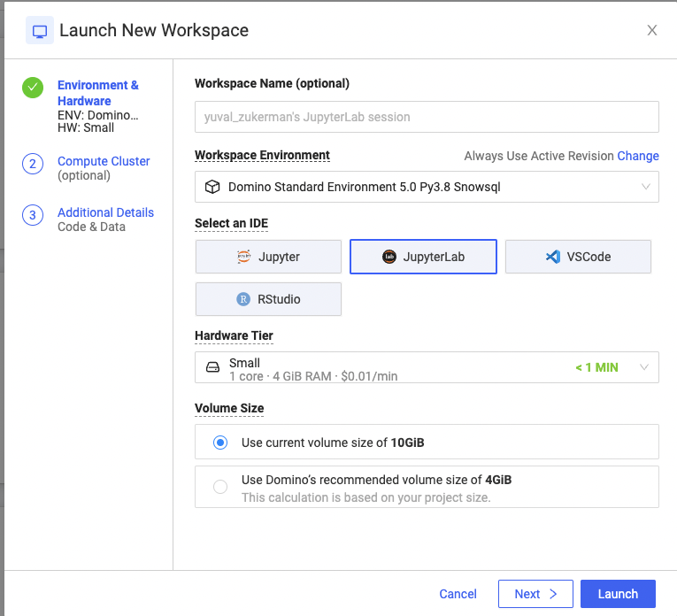The width and height of the screenshot is (677, 616).
Task: Click the step 3 circle icon
Action: point(33,215)
